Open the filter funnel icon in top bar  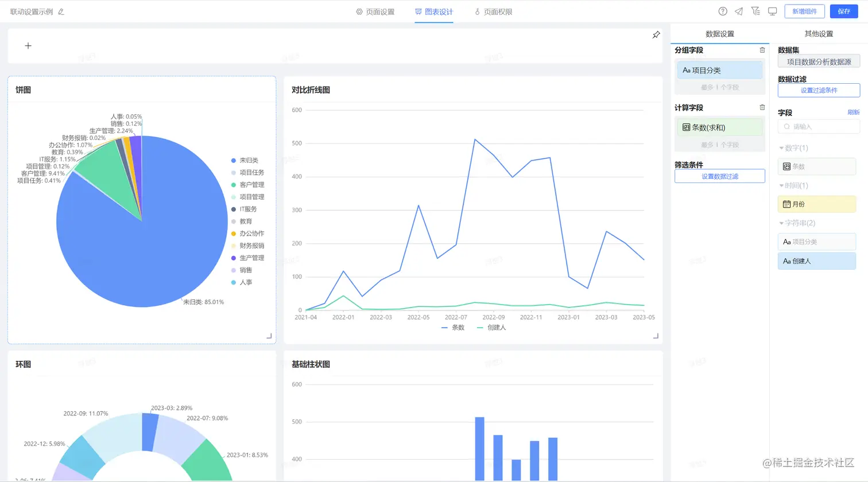point(755,11)
